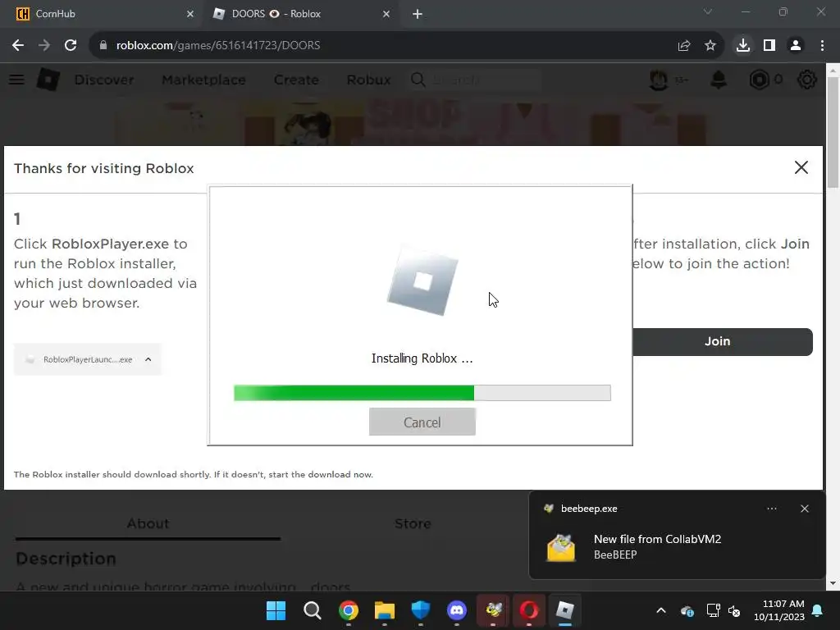Cancel the Roblox installation

pos(422,422)
